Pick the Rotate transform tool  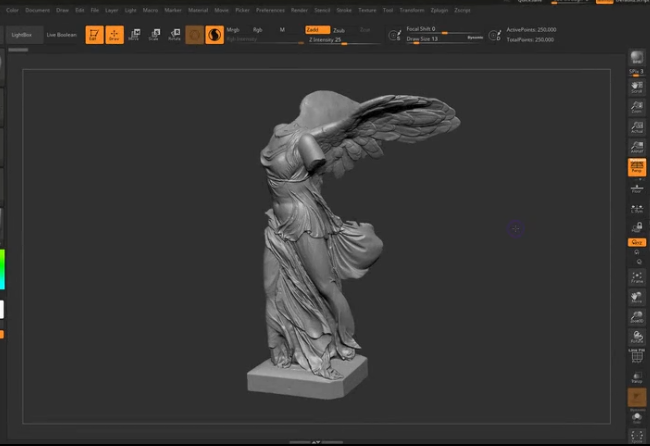tap(174, 35)
